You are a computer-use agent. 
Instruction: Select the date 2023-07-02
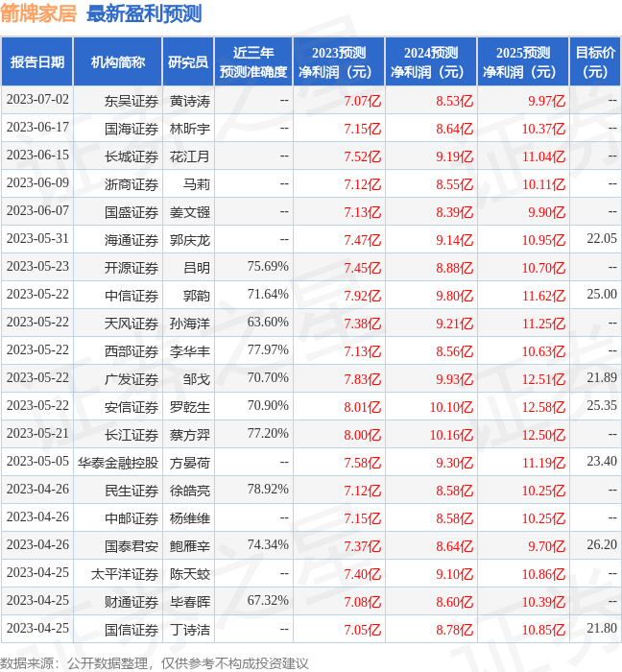(37, 100)
